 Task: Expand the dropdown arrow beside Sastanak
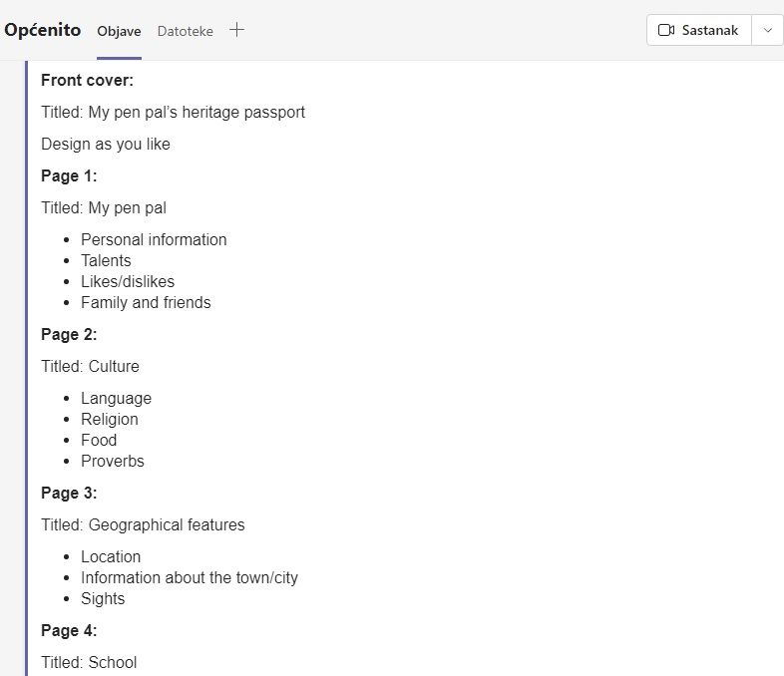click(767, 30)
